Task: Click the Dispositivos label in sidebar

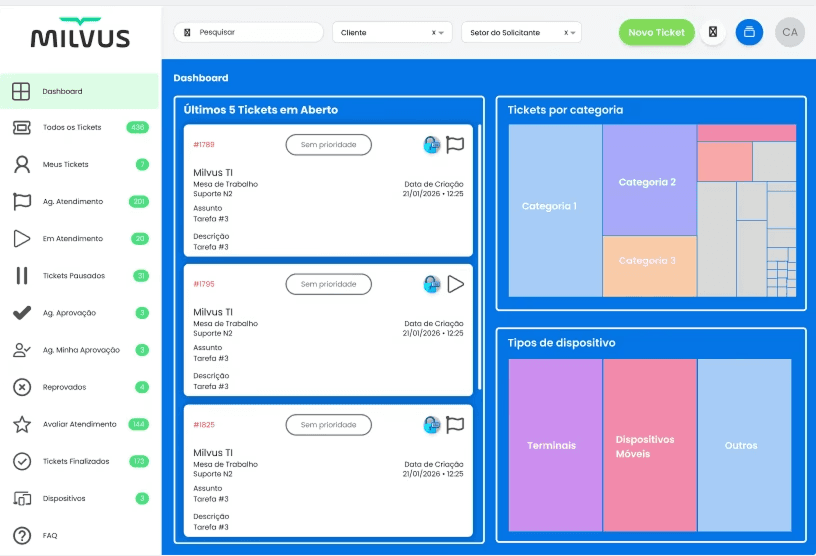Action: (x=64, y=499)
